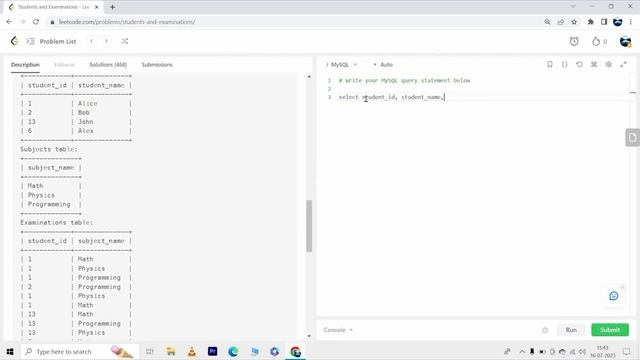Pick a random problem shuffle icon

click(124, 41)
